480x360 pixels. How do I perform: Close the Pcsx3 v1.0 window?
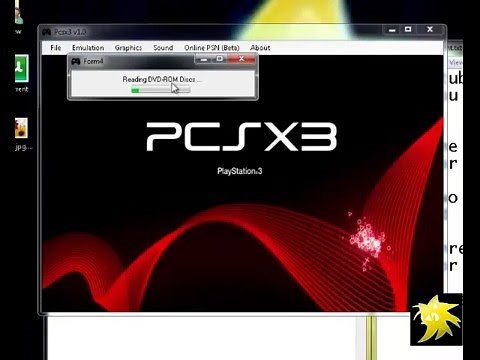coord(430,30)
